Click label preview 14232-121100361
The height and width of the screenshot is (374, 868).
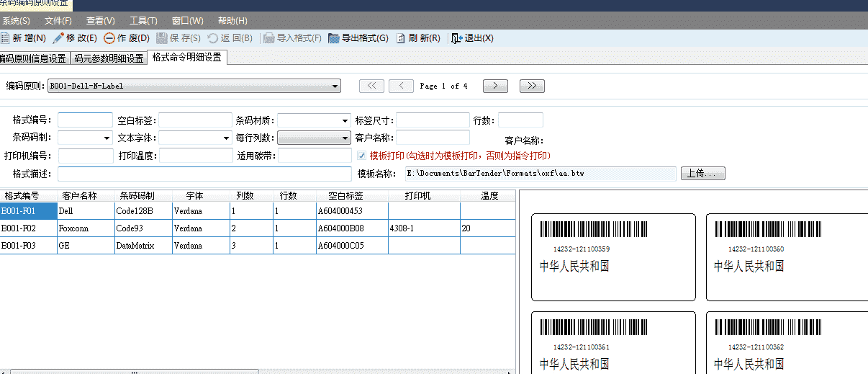point(614,343)
